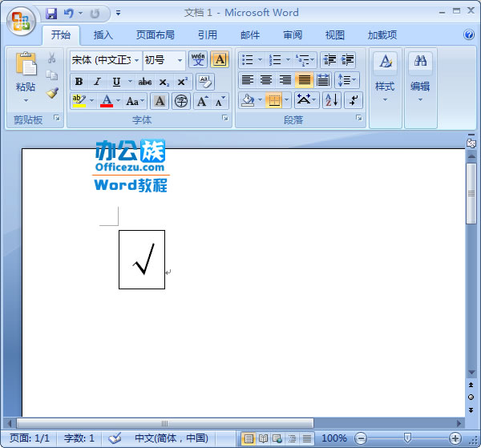This screenshot has width=481, height=448.
Task: Toggle character border A button
Action: (x=220, y=59)
